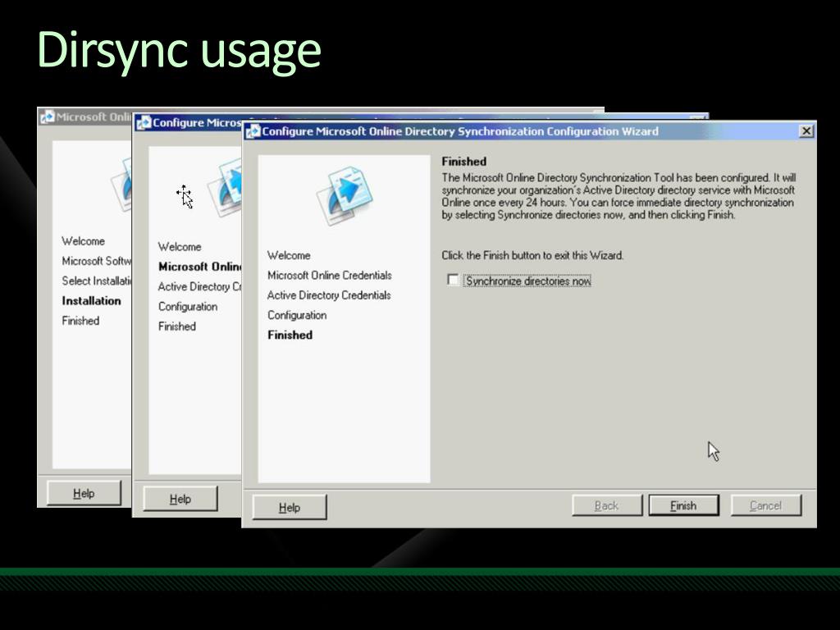Click the directory sync logo in front wizard
Viewport: 840px width, 630px height.
[345, 195]
